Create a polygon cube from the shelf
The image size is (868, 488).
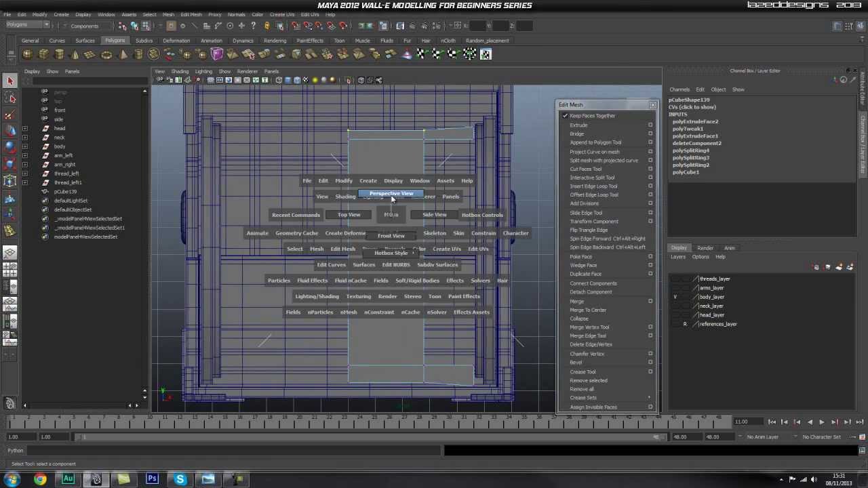tap(44, 54)
